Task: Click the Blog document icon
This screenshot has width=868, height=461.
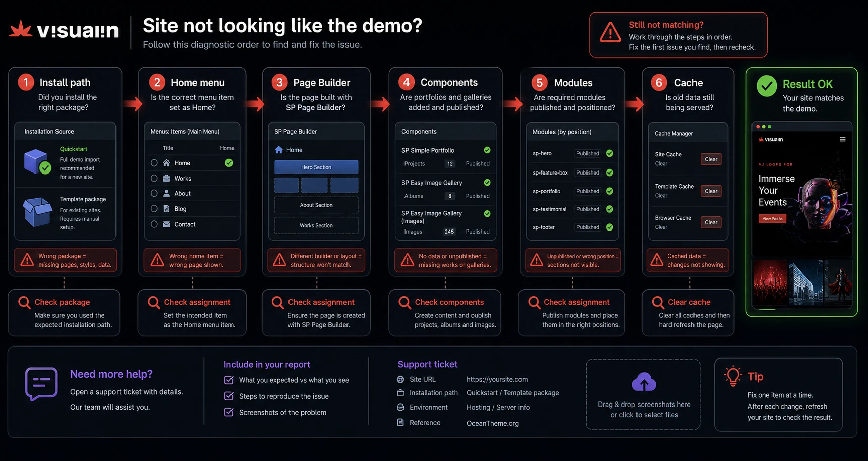Action: (166, 209)
